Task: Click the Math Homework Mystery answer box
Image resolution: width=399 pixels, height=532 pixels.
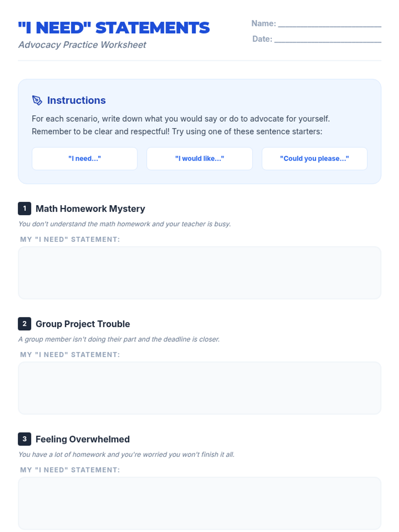Action: click(x=199, y=273)
